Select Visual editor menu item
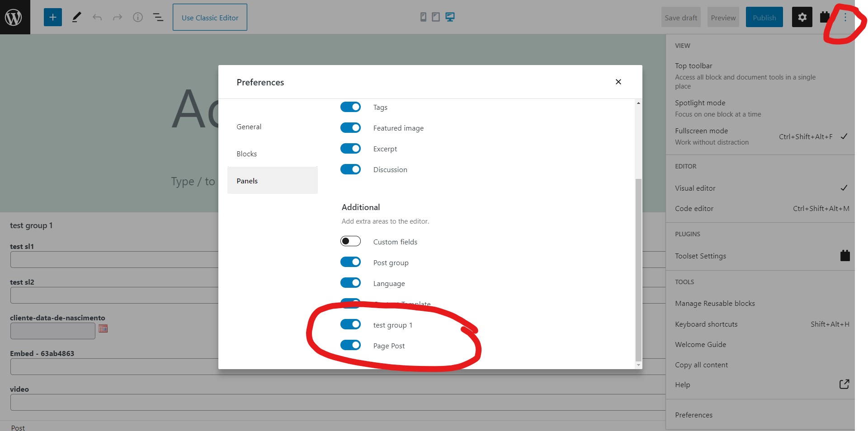This screenshot has height=431, width=868. coord(760,188)
